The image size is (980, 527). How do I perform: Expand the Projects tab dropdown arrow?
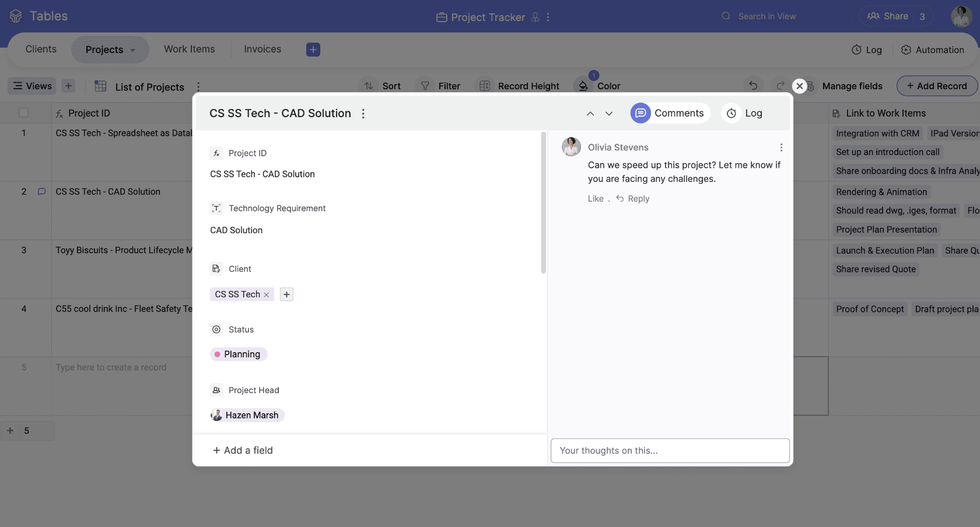(133, 50)
